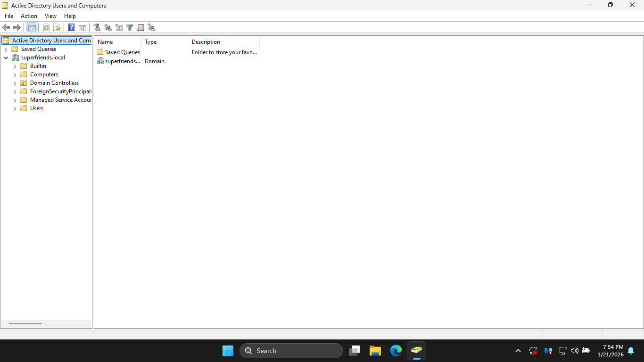Click the Back arrow toolbar button

[x=6, y=28]
